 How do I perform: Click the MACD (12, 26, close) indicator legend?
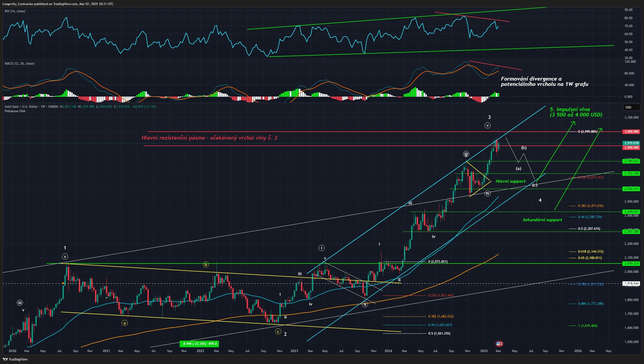click(x=19, y=64)
